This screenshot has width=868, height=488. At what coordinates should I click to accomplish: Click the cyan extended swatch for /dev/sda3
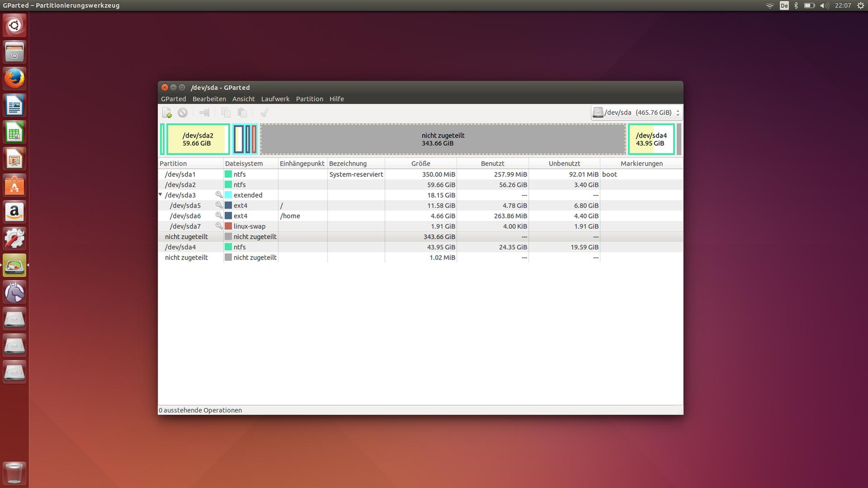(x=228, y=195)
